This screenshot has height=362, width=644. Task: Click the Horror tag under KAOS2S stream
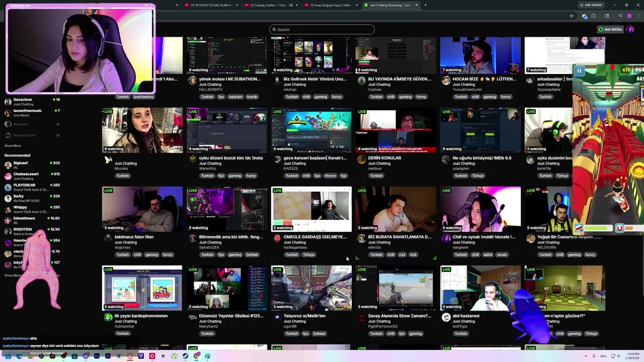tap(330, 175)
